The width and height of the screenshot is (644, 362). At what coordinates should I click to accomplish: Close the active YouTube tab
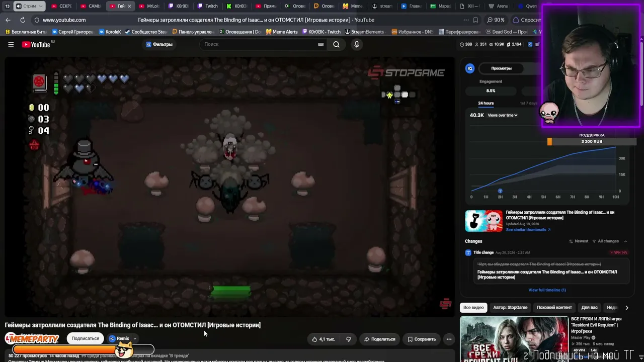click(x=129, y=6)
